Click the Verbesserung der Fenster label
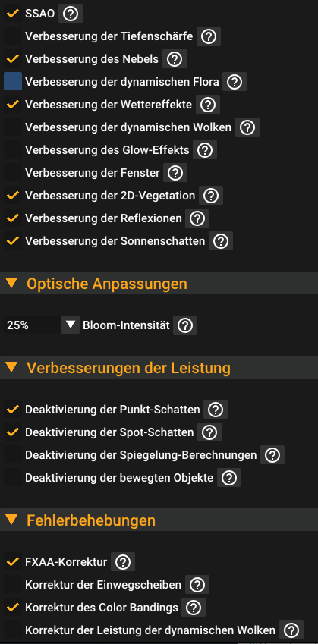The image size is (318, 644). click(x=93, y=173)
